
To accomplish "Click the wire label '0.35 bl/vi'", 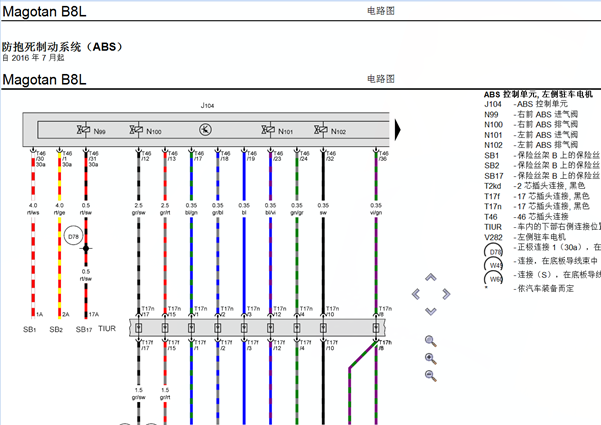I will pyautogui.click(x=271, y=209).
